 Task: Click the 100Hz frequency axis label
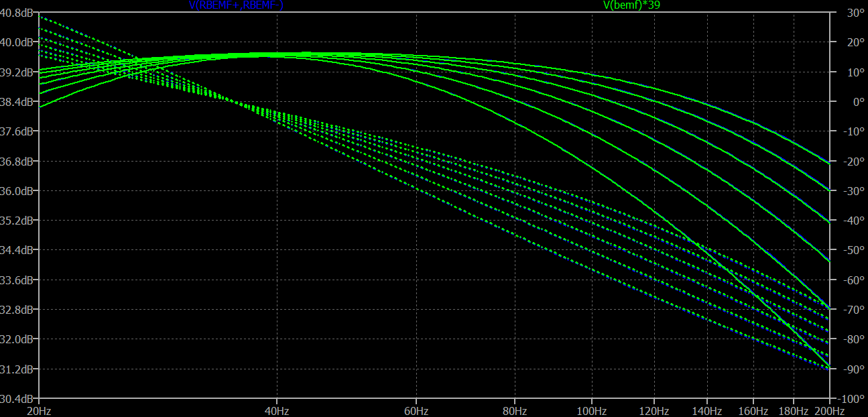pos(591,410)
